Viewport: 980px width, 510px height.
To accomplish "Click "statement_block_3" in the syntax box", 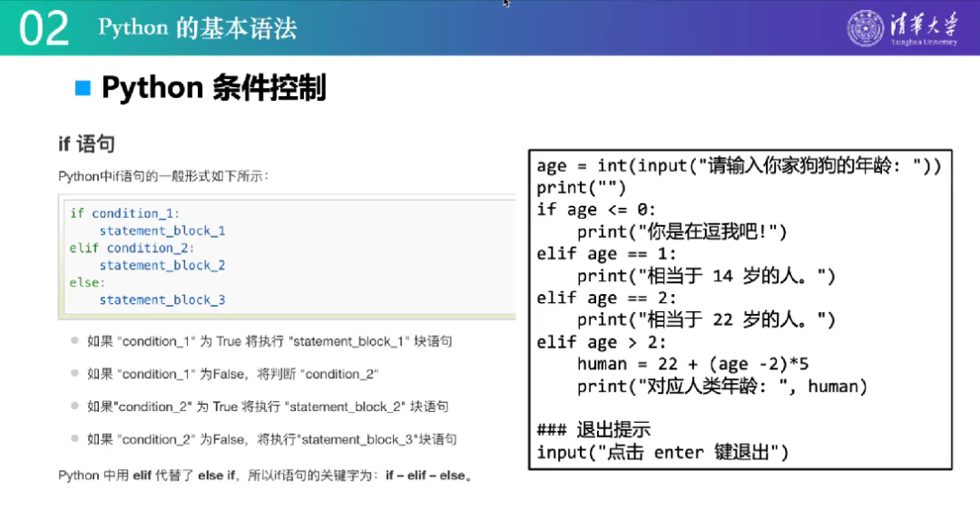I will point(162,299).
